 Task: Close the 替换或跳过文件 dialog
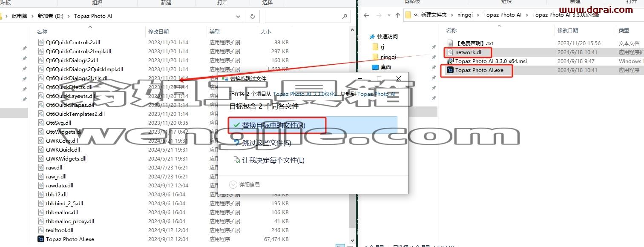(x=398, y=79)
